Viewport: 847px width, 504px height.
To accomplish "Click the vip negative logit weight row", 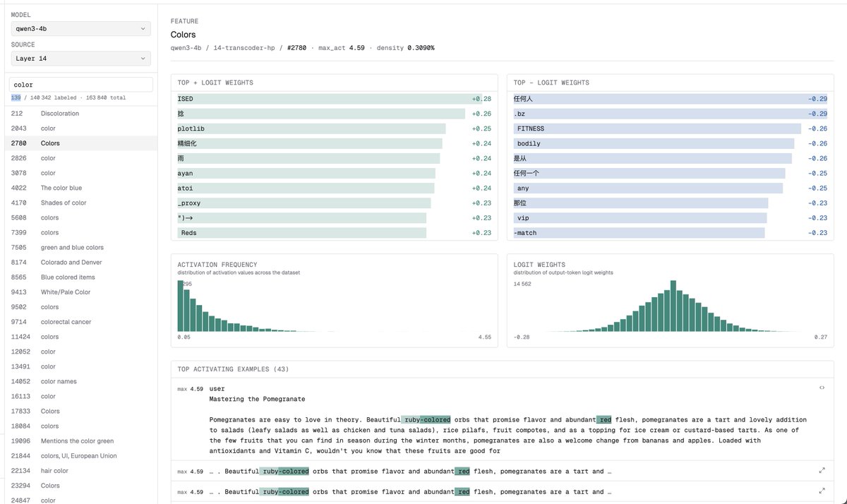I will point(671,217).
